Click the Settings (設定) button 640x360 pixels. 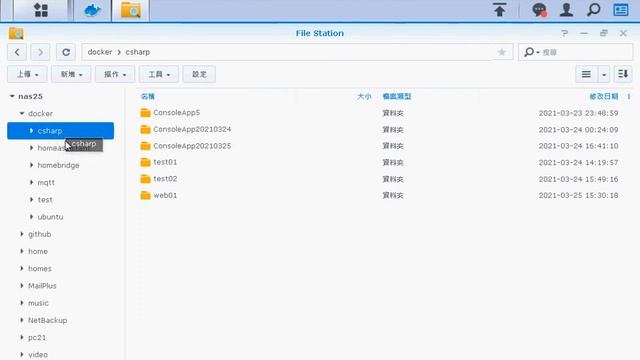[199, 74]
